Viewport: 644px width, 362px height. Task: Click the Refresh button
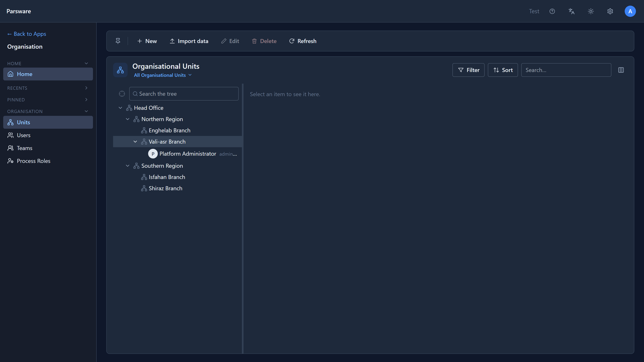coord(303,41)
